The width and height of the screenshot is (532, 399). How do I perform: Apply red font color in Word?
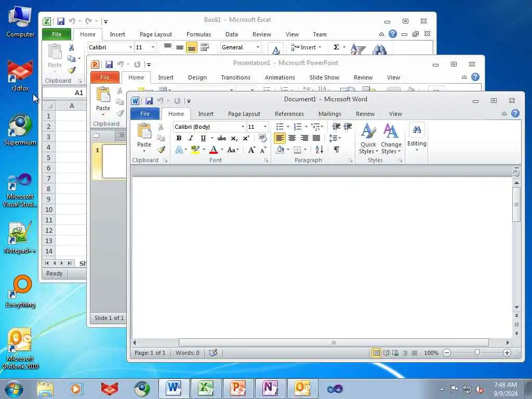point(214,150)
